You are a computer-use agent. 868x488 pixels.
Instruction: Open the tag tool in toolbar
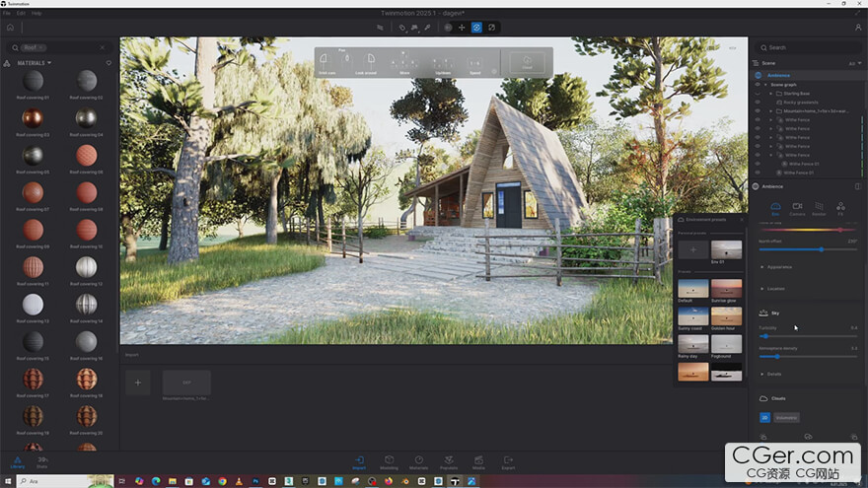point(402,28)
